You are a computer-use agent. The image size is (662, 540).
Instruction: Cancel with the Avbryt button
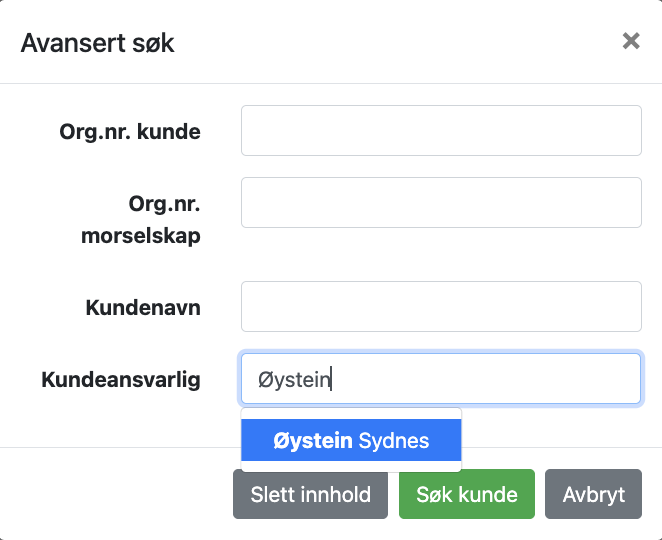coord(594,494)
